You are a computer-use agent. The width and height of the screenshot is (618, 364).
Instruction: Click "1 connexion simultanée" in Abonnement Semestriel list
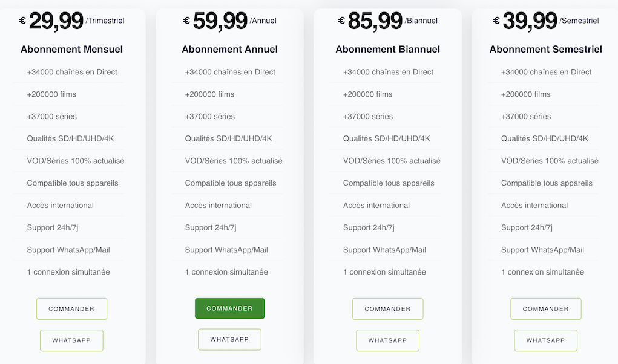[542, 272]
